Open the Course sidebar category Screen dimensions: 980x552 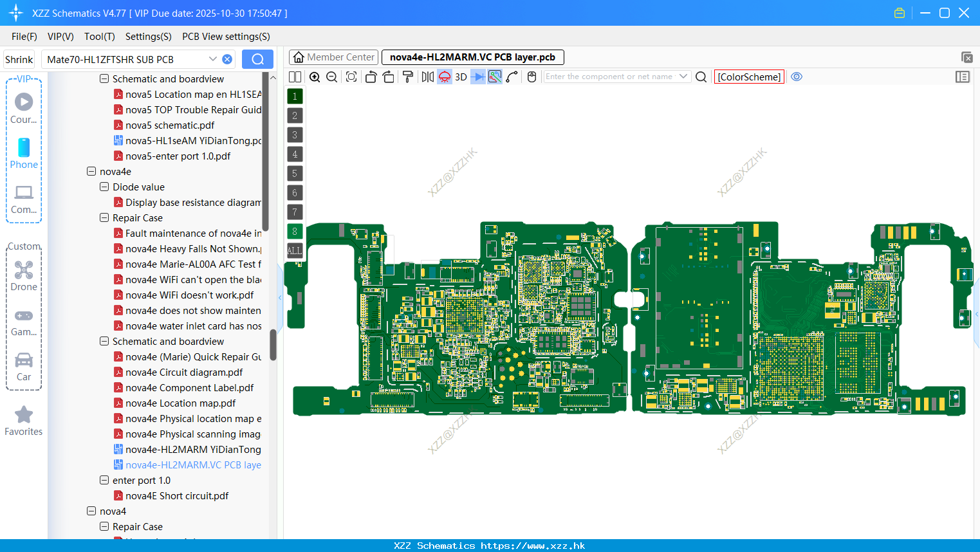pos(24,109)
